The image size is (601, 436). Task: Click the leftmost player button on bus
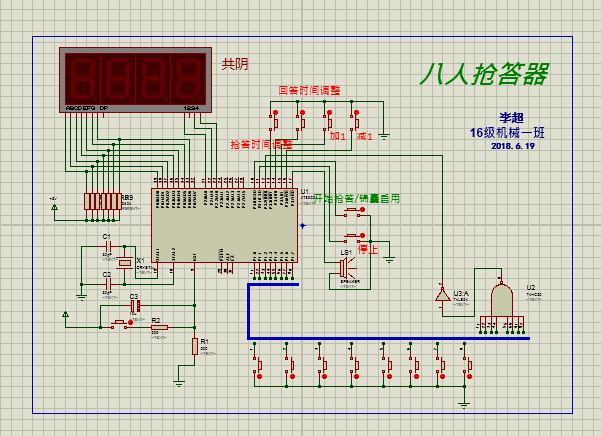pyautogui.click(x=258, y=367)
